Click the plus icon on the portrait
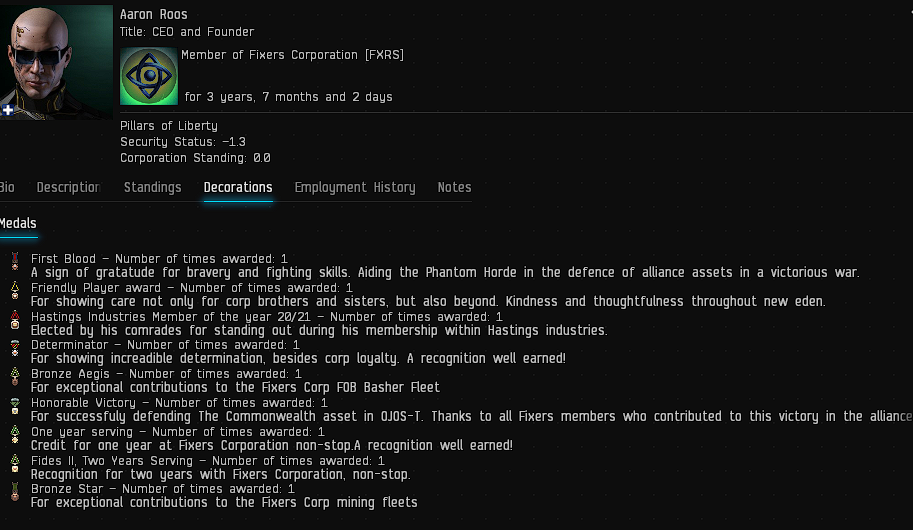 point(8,109)
